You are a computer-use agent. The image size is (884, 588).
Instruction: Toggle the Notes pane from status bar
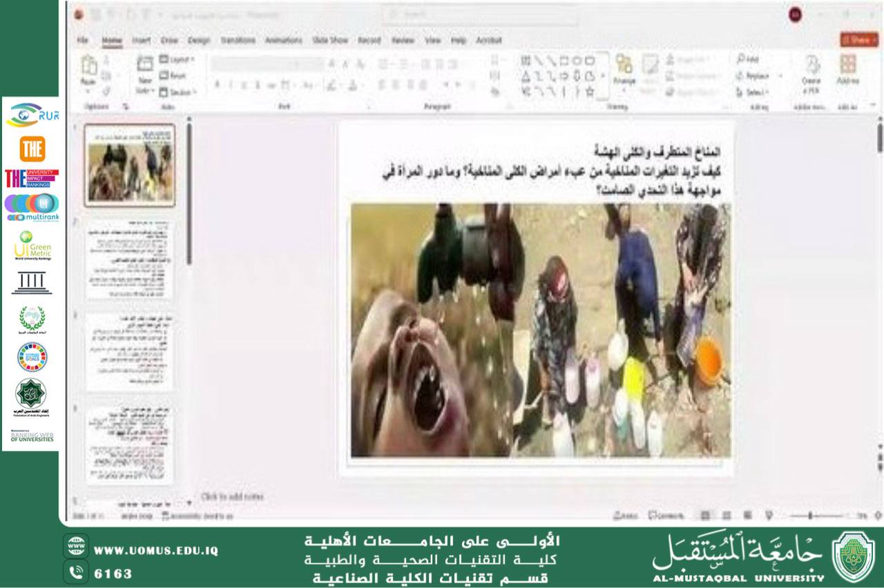626,516
